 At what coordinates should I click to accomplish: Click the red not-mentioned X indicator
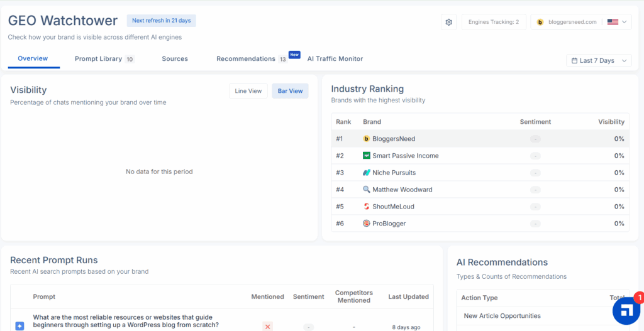coord(267,326)
